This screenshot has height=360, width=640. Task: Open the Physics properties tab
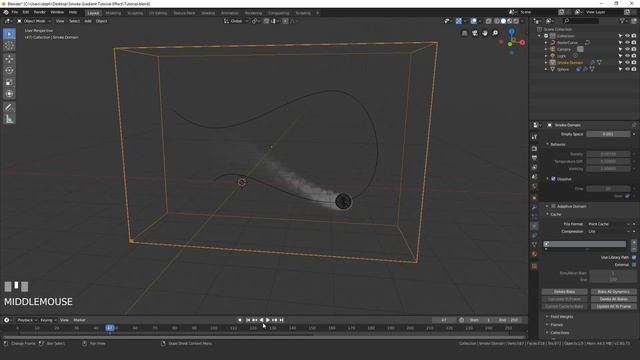coord(534,226)
